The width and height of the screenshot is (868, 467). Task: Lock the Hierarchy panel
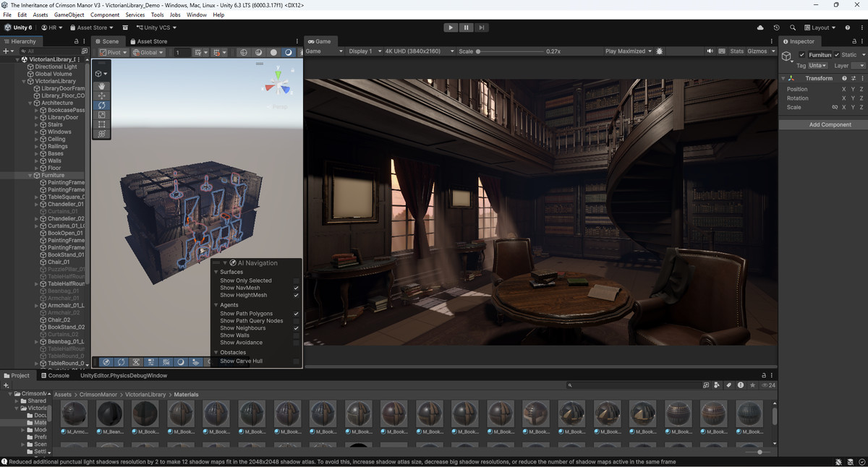click(77, 41)
